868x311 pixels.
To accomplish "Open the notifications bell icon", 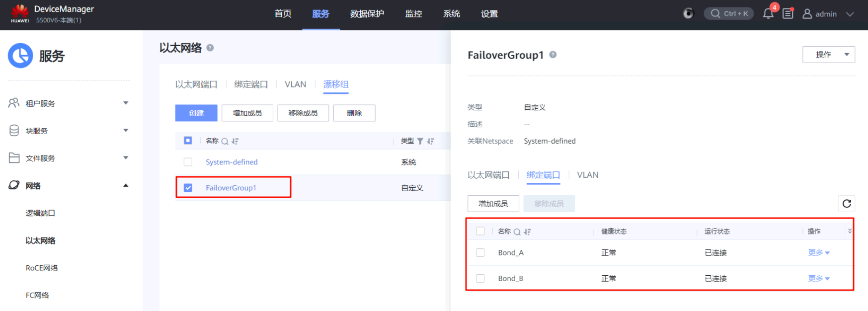I will (768, 14).
